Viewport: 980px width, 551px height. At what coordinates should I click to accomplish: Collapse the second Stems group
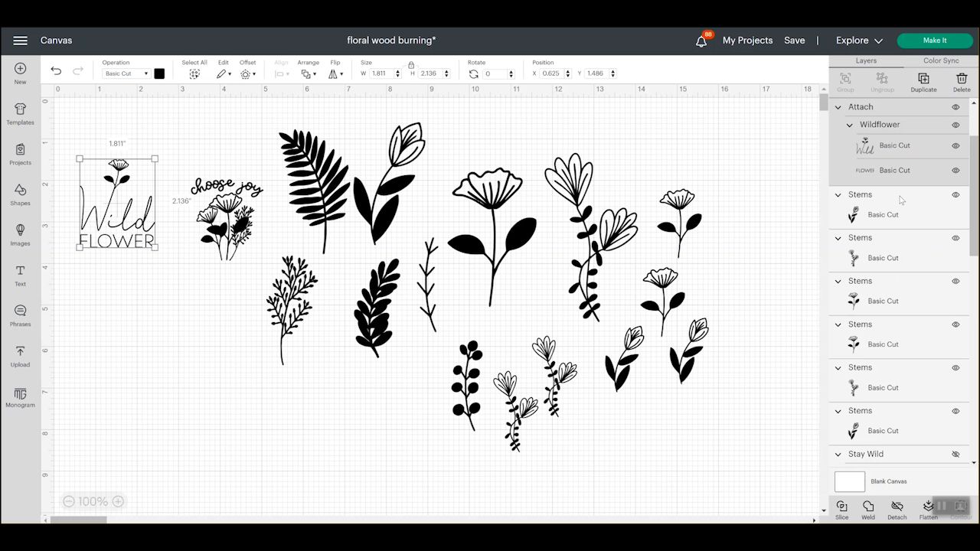pos(838,238)
